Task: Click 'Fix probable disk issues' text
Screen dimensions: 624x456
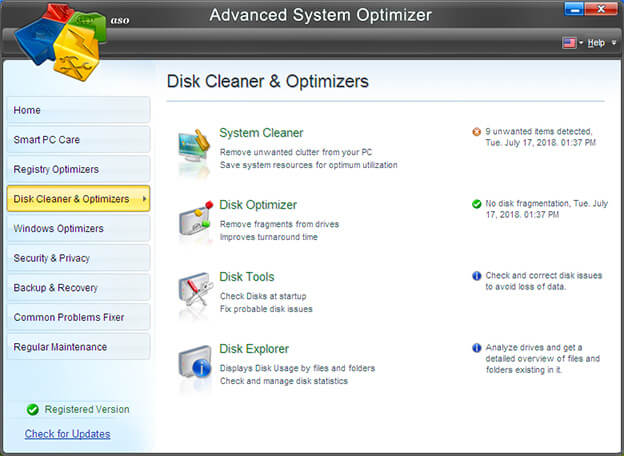Action: (x=266, y=309)
